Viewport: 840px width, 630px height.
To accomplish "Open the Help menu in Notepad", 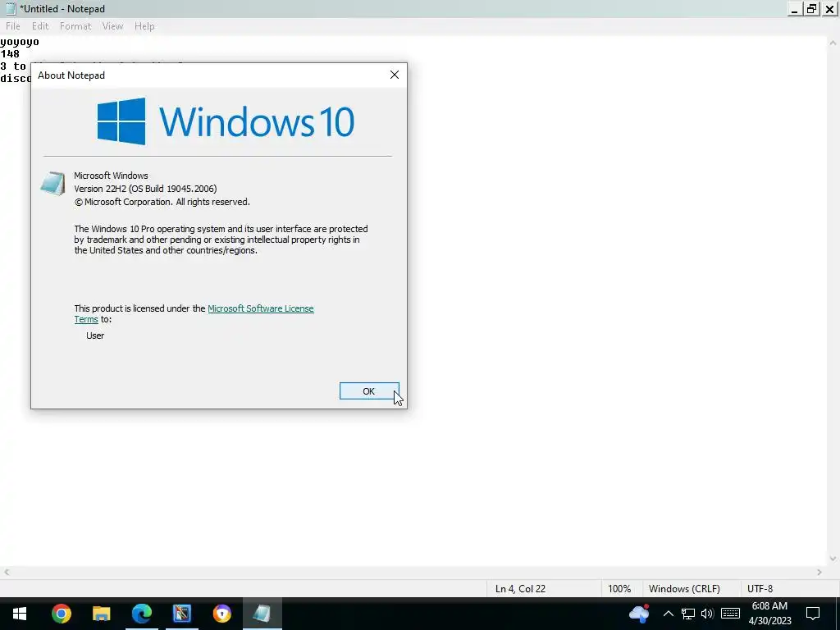I will coord(144,25).
